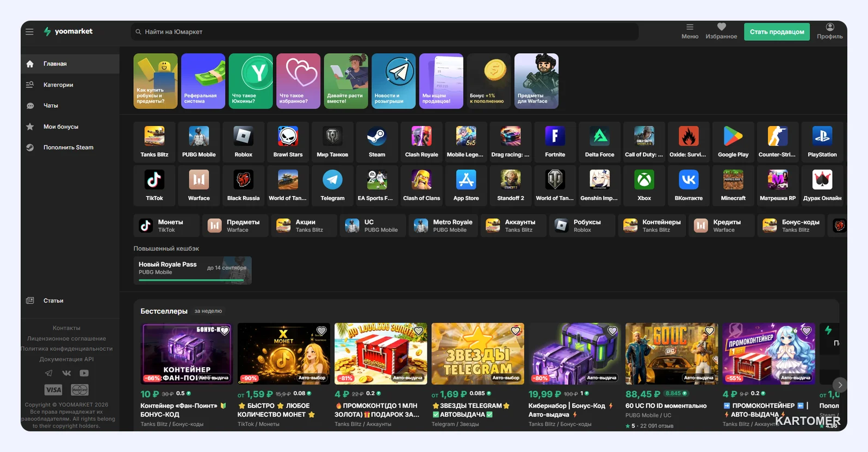Show next bestsellers with the arrow

click(x=840, y=385)
